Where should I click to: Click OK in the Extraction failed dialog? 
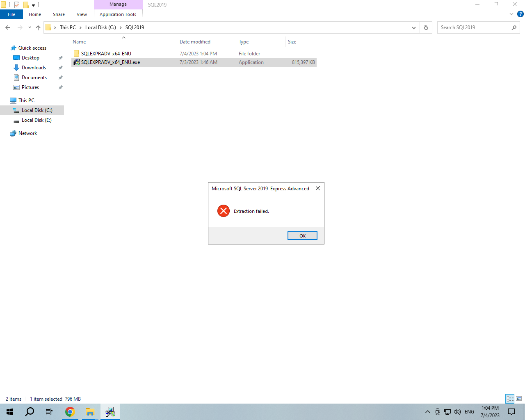(x=302, y=236)
